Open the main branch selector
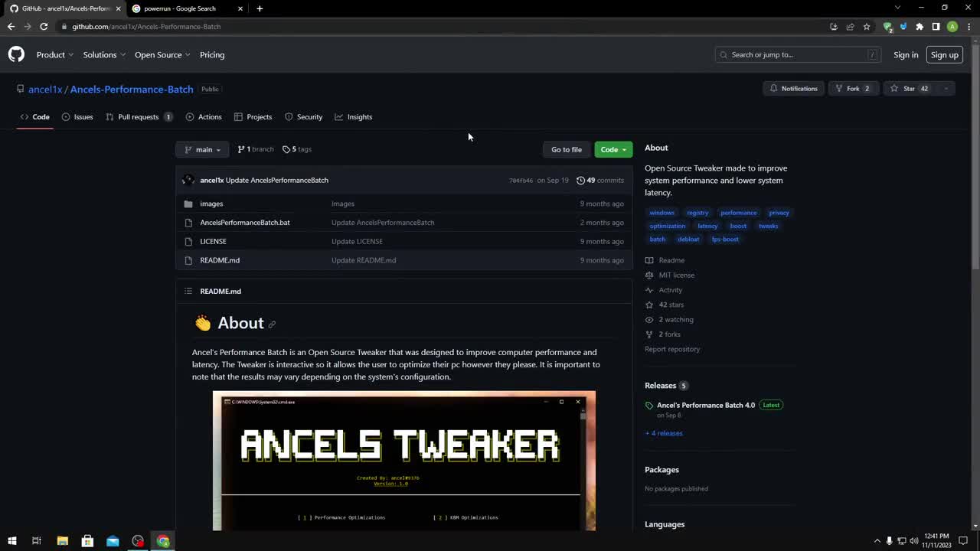980x551 pixels. point(201,149)
